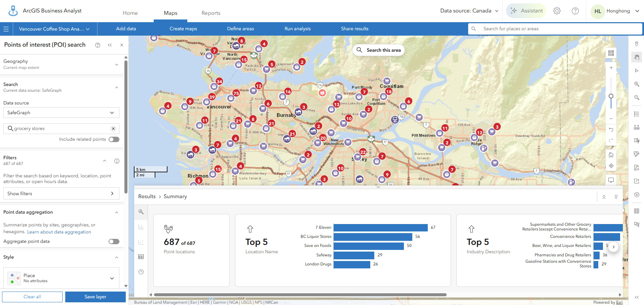Open the help question mark icon in header
This screenshot has width=644, height=305.
[x=575, y=11]
